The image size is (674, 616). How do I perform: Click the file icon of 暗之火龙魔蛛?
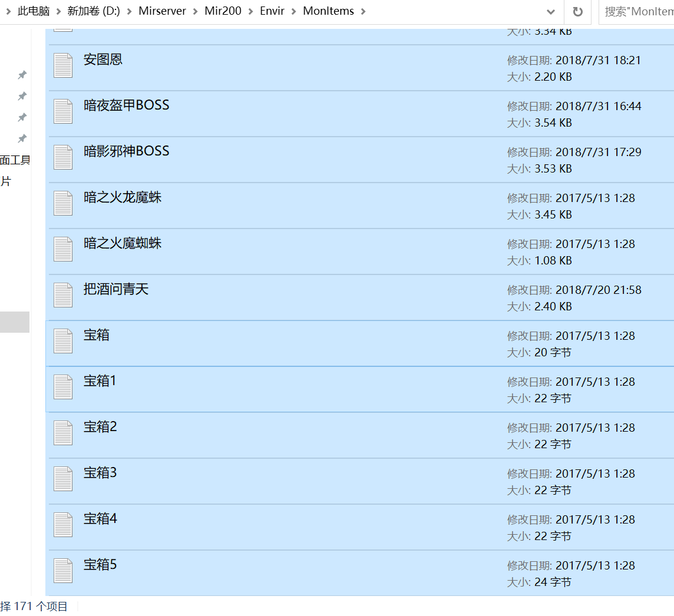point(63,203)
